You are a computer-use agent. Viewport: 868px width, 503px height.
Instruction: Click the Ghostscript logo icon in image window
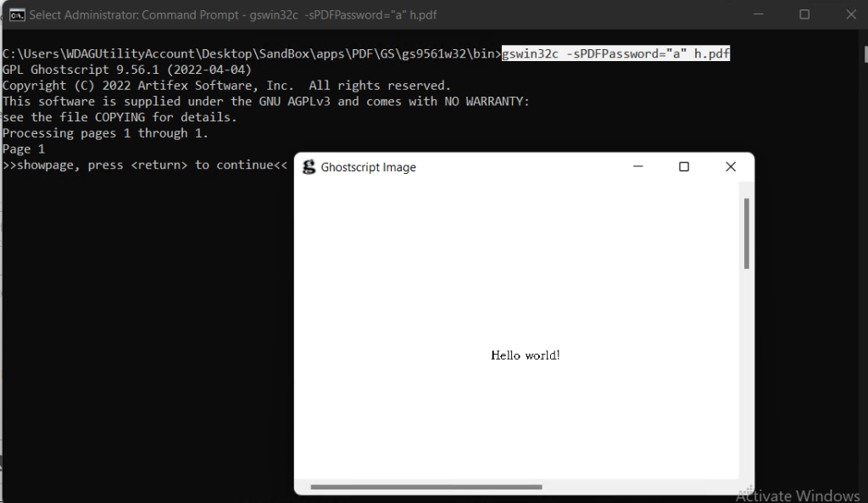pyautogui.click(x=309, y=167)
